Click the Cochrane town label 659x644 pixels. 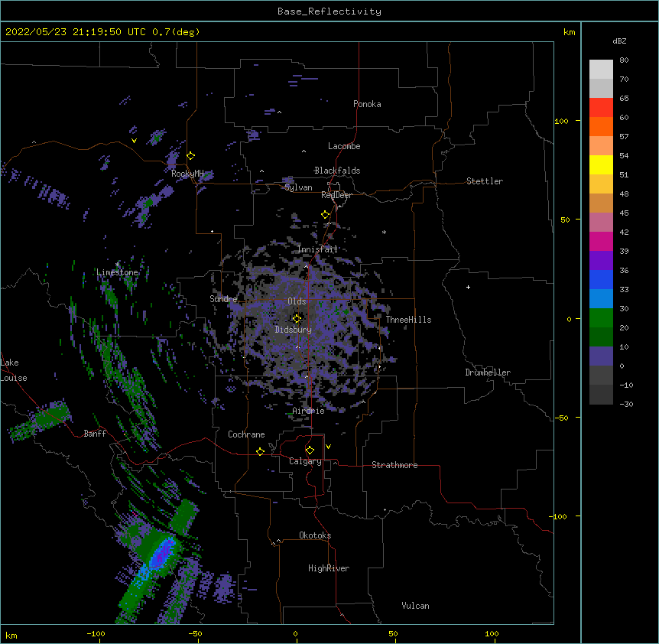pyautogui.click(x=246, y=434)
